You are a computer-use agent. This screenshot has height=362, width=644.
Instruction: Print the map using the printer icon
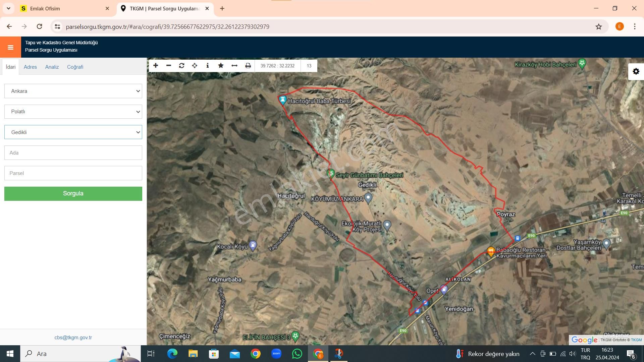point(248,66)
